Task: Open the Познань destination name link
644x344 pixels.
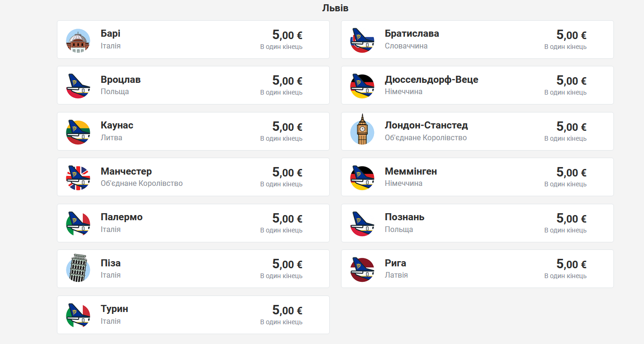Action: point(405,217)
